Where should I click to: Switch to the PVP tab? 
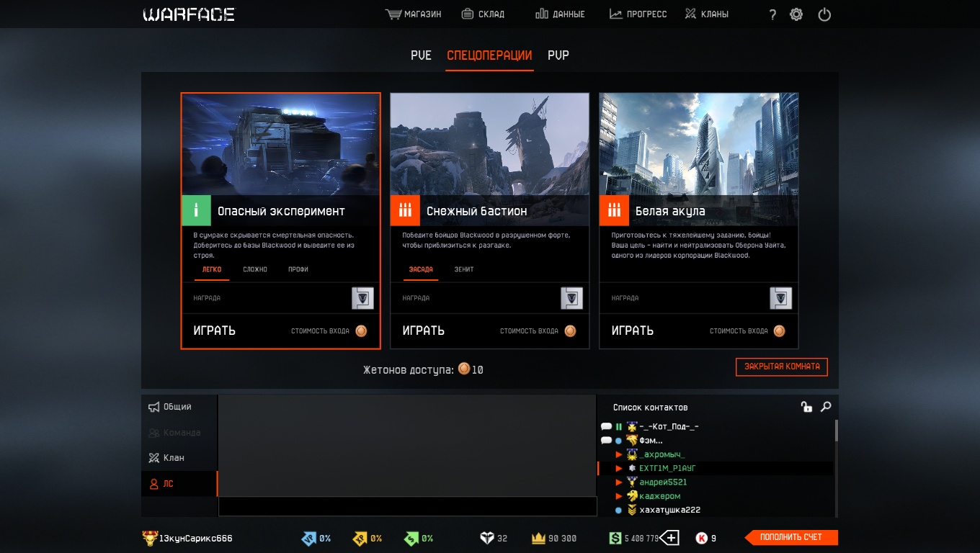pyautogui.click(x=558, y=55)
